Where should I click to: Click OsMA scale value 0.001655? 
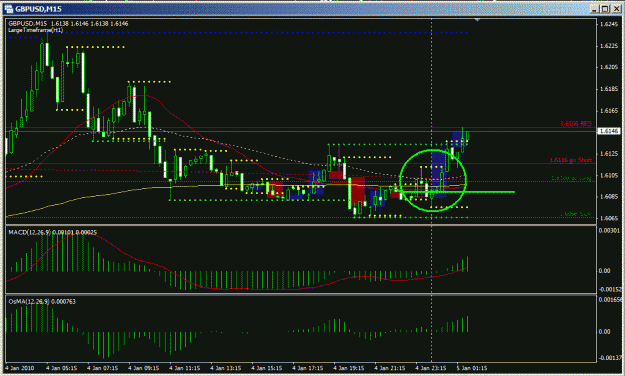(x=610, y=300)
